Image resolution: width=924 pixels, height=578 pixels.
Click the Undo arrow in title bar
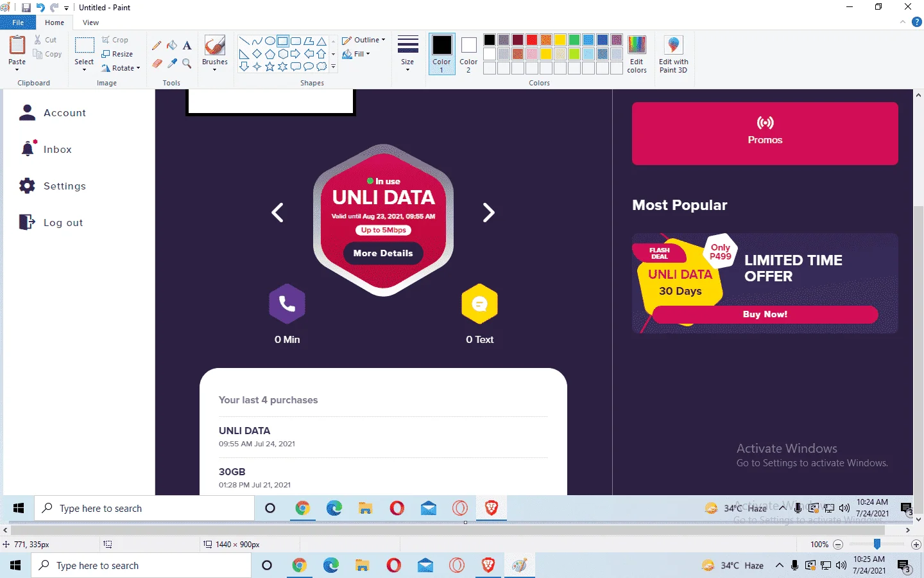click(x=40, y=8)
